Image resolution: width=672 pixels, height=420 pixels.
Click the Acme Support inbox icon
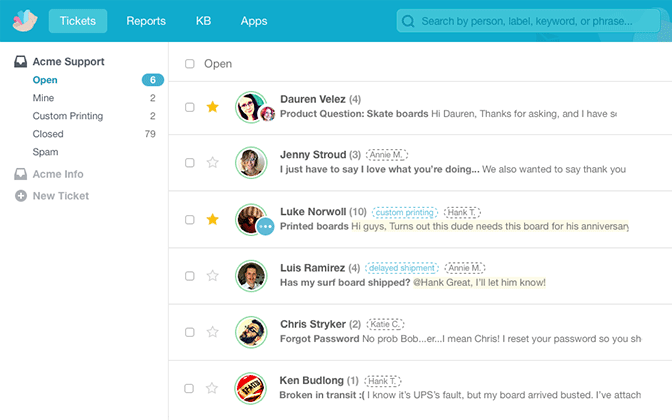21,62
